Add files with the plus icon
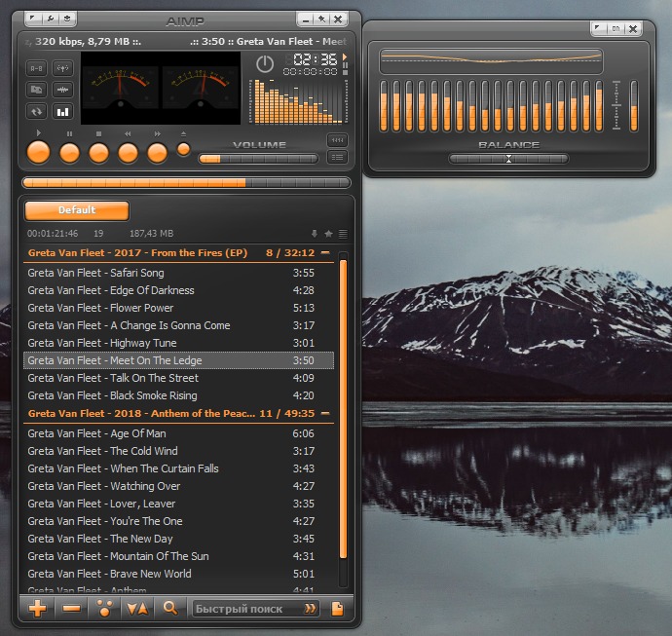The width and height of the screenshot is (672, 636). coord(38,609)
